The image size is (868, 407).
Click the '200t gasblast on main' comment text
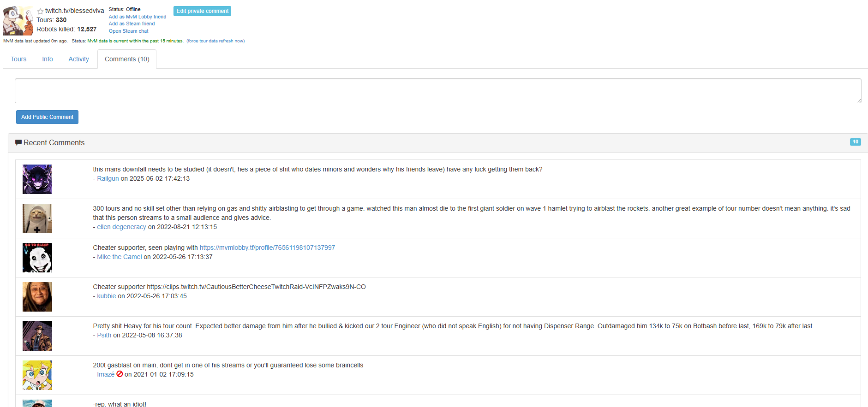click(228, 365)
